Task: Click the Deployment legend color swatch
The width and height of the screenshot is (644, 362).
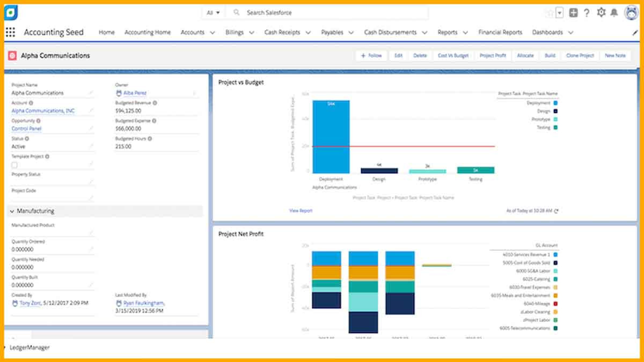Action: point(555,103)
